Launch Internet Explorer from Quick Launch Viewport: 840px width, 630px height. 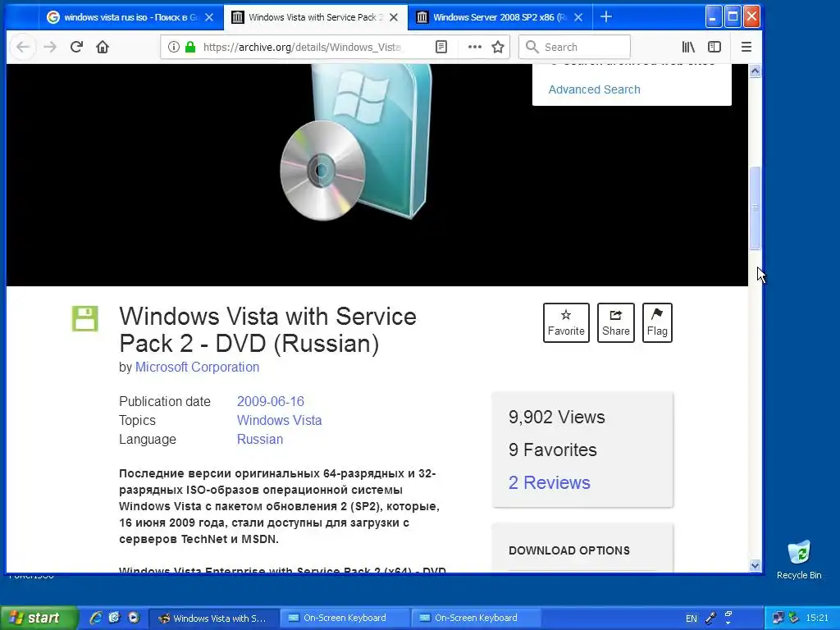pos(96,618)
